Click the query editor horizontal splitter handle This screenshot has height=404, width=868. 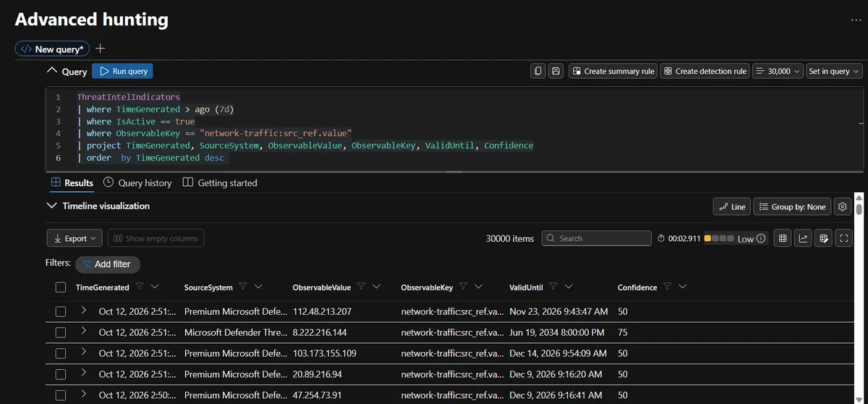(454, 172)
